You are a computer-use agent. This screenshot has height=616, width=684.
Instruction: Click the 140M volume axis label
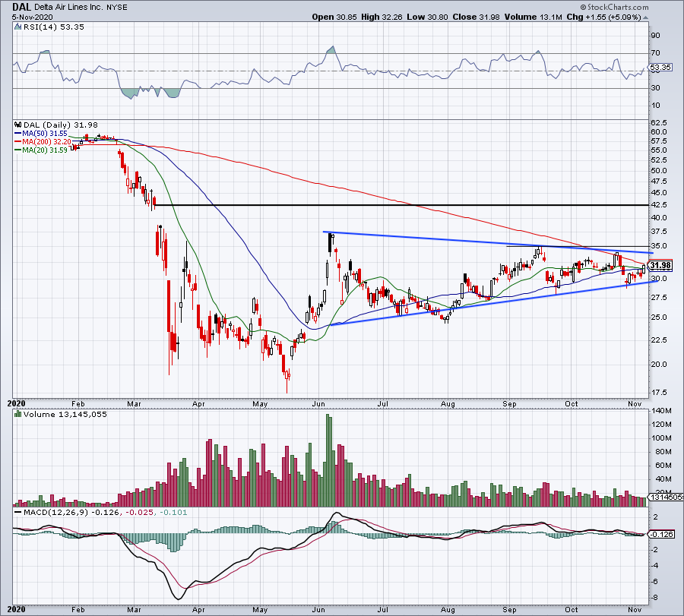coord(661,411)
